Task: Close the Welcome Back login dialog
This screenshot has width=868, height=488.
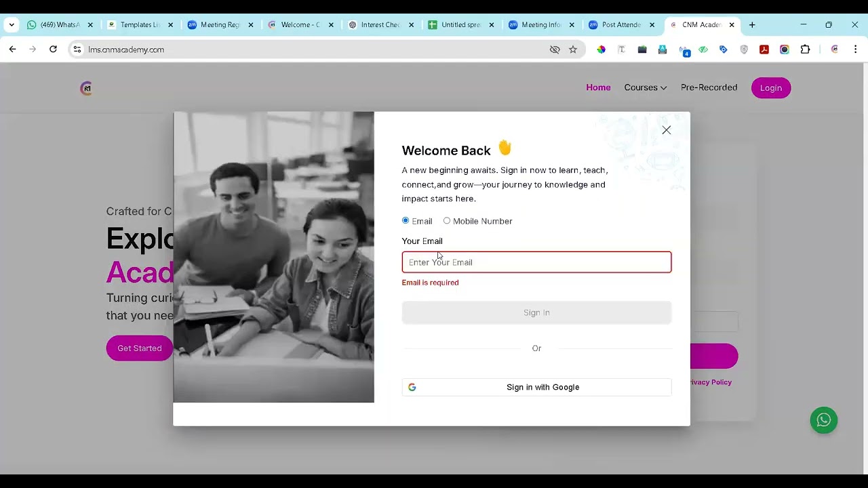Action: (666, 130)
